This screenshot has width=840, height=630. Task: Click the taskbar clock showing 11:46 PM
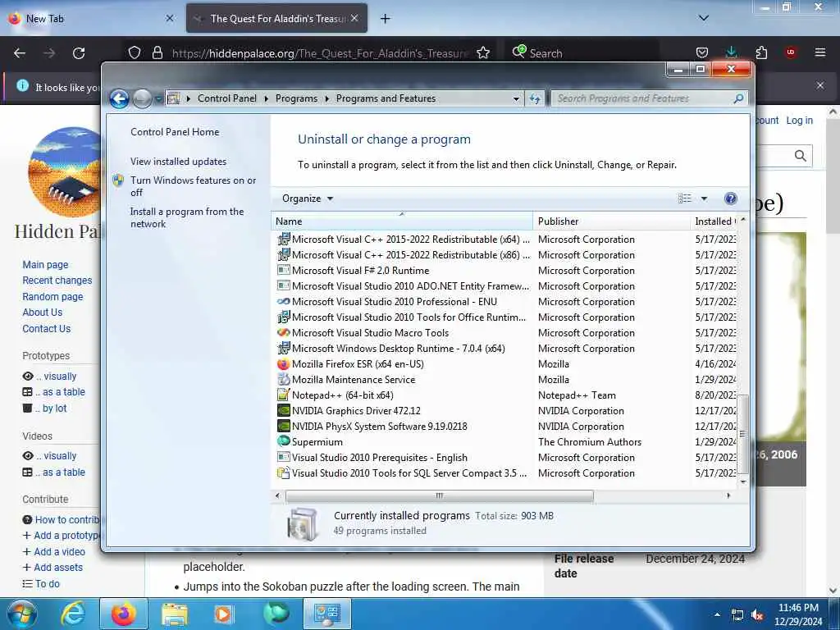(798, 614)
